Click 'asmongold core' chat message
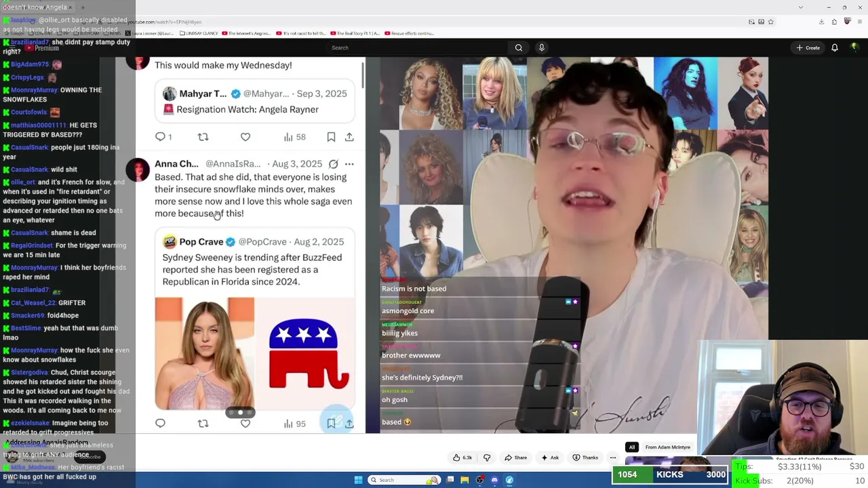This screenshot has width=868, height=488. (x=408, y=311)
